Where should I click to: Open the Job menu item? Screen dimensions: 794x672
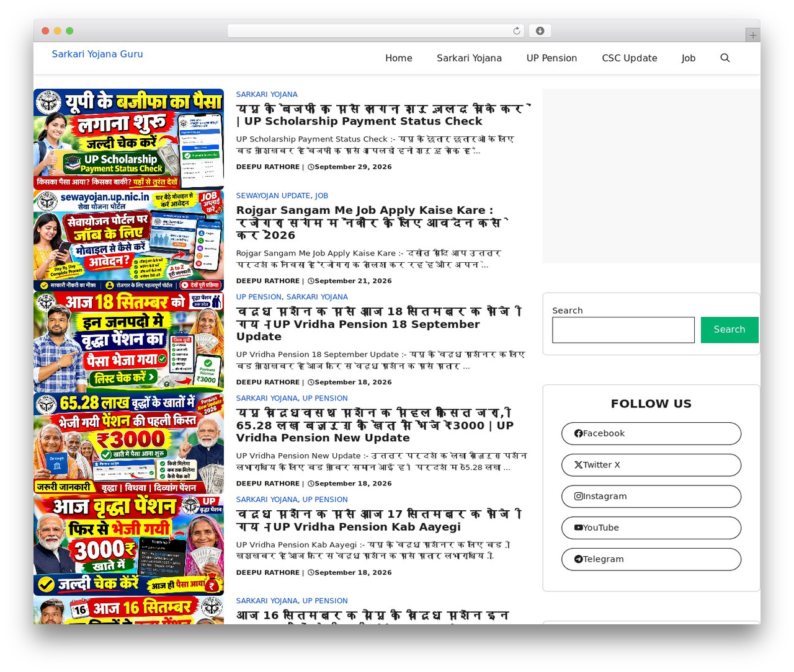688,58
